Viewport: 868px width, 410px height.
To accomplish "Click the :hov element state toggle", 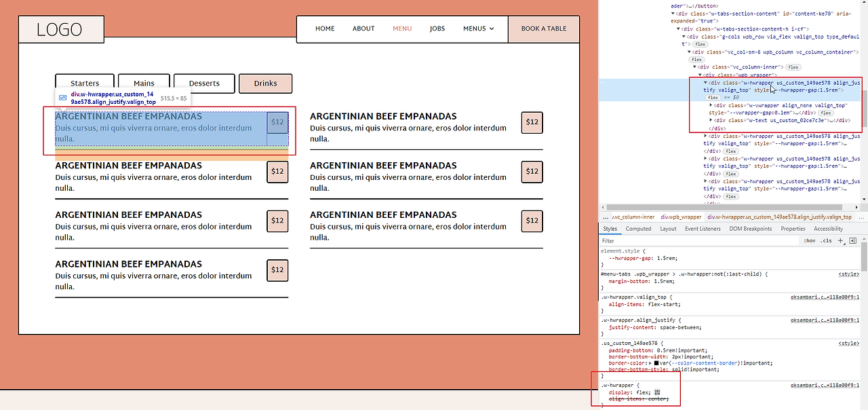I will tap(809, 240).
